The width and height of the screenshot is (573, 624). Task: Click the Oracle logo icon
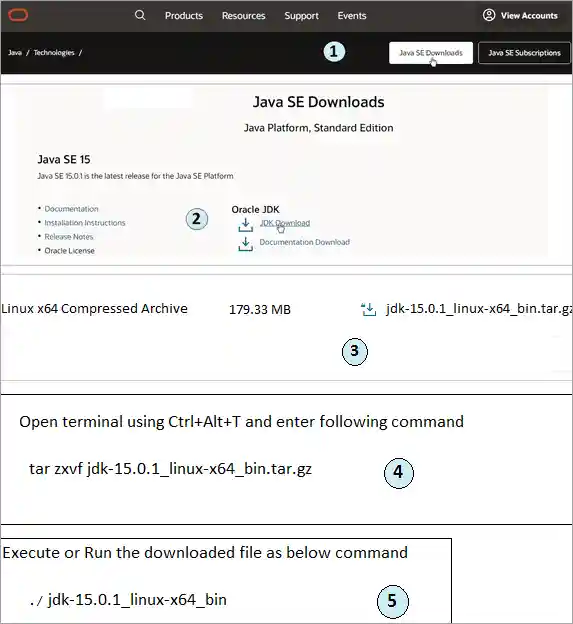(18, 15)
